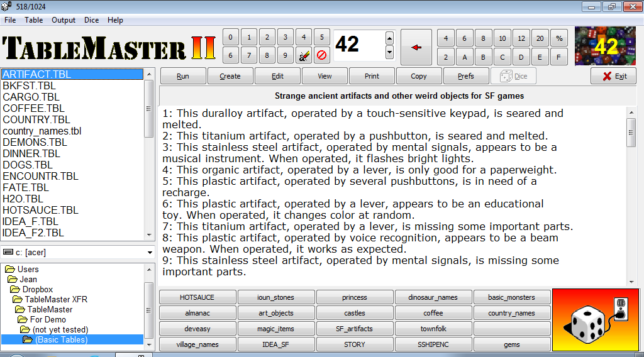The width and height of the screenshot is (644, 357).
Task: Click the Edit button
Action: tap(277, 76)
